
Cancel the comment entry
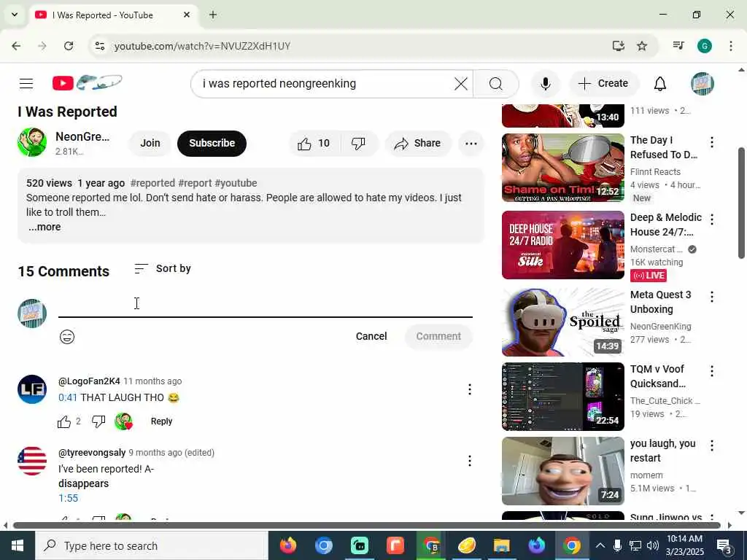371,336
